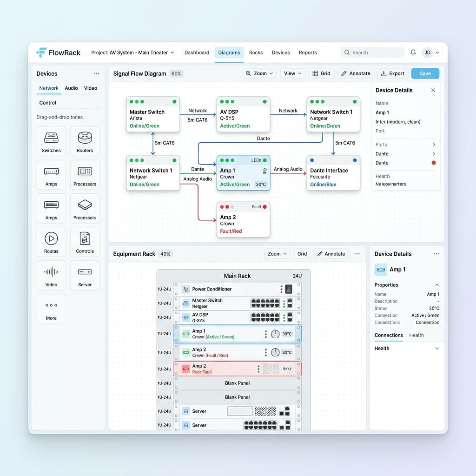Image resolution: width=476 pixels, height=476 pixels.
Task: Click the Power Conditioner power switch
Action: coord(289,289)
